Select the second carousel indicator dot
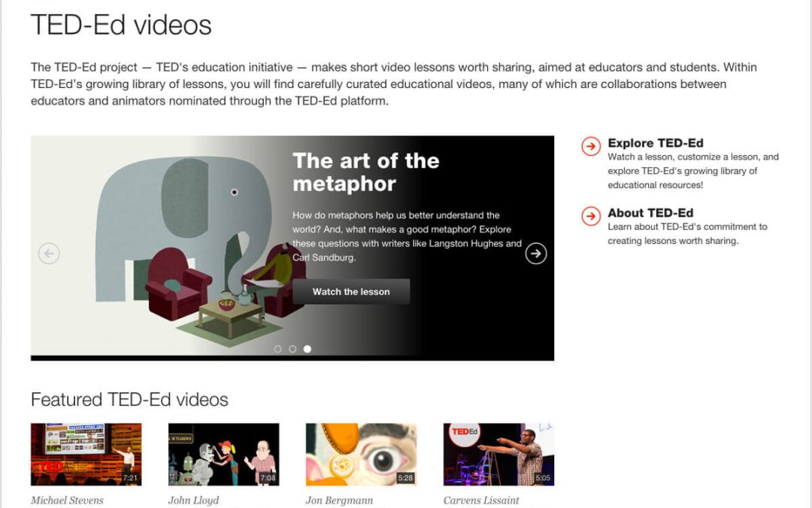The height and width of the screenshot is (508, 812). pos(292,349)
